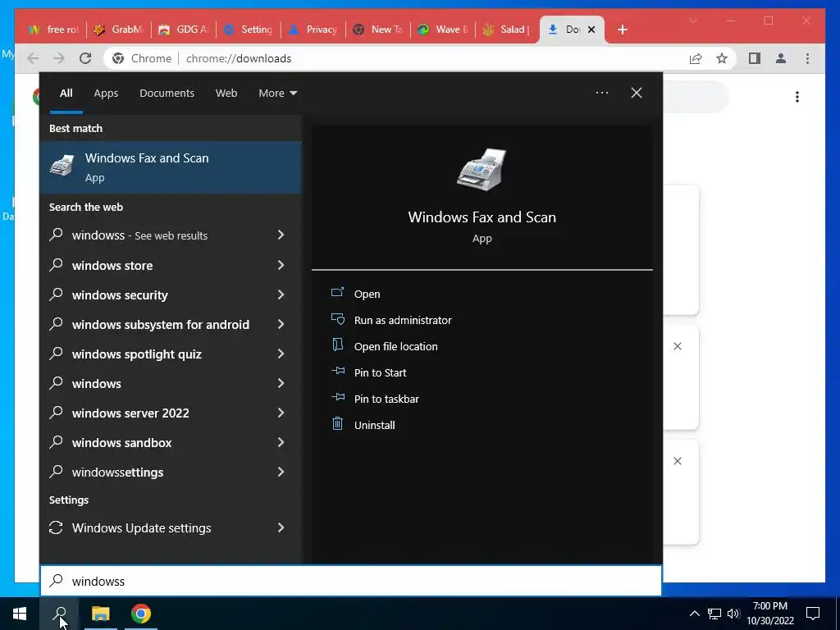Show hidden system tray icons
The height and width of the screenshot is (630, 840).
694,614
